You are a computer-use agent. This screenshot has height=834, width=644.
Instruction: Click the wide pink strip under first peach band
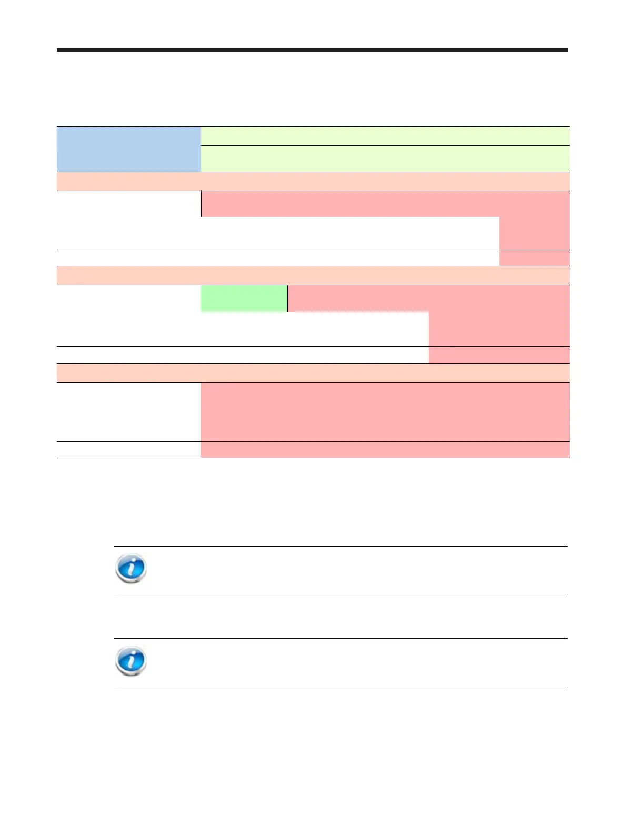point(385,204)
